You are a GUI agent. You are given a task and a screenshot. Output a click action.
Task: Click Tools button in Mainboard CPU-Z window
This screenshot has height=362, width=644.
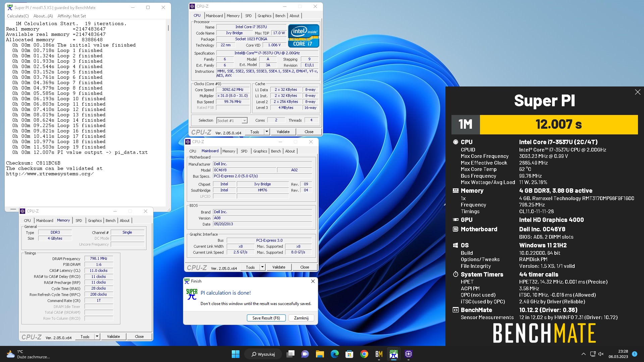(x=250, y=267)
